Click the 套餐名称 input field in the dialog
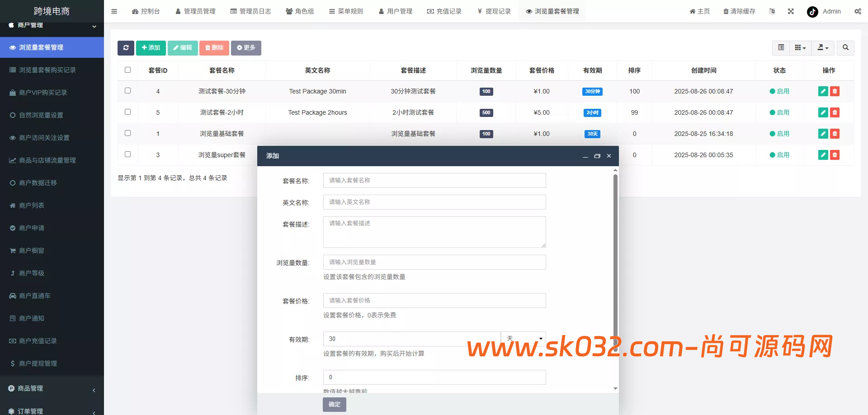868x415 pixels. (x=434, y=180)
